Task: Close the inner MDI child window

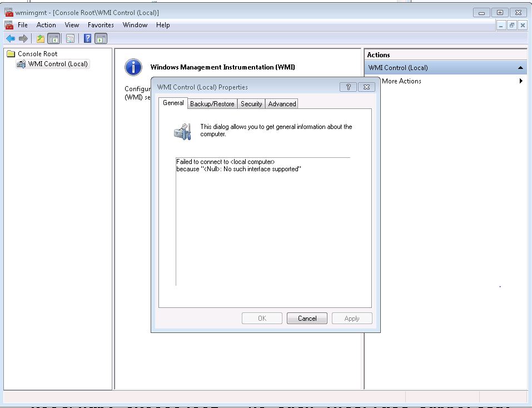Action: click(x=523, y=25)
